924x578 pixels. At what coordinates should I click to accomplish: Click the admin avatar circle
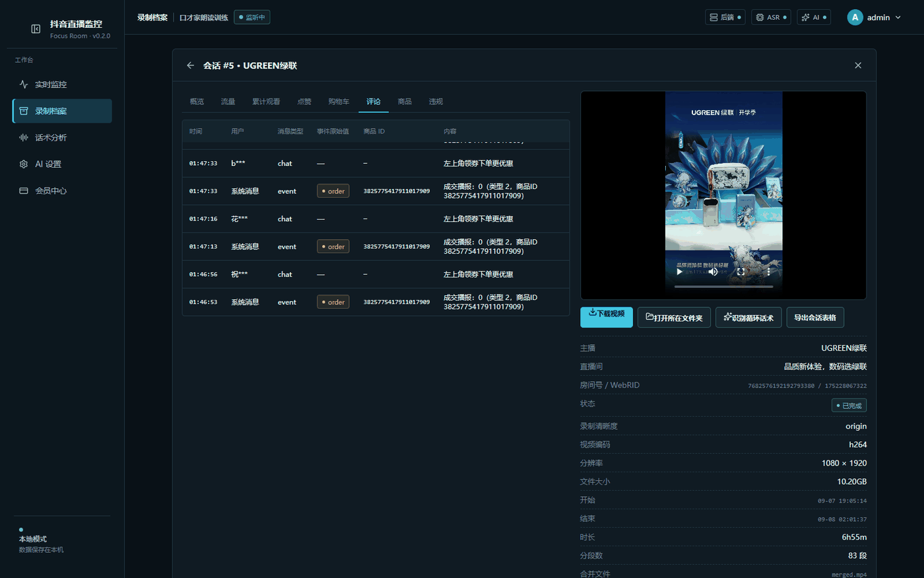(855, 17)
